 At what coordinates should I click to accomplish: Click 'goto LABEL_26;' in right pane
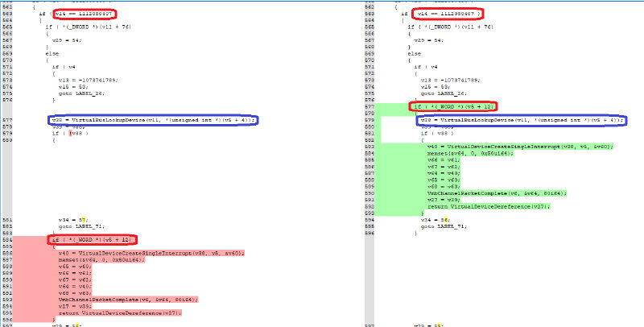444,93
